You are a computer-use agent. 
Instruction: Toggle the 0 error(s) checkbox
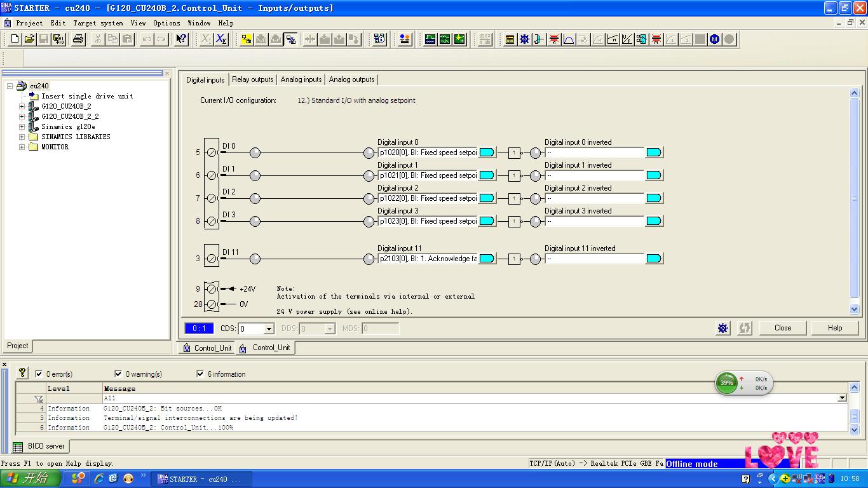pos(39,374)
